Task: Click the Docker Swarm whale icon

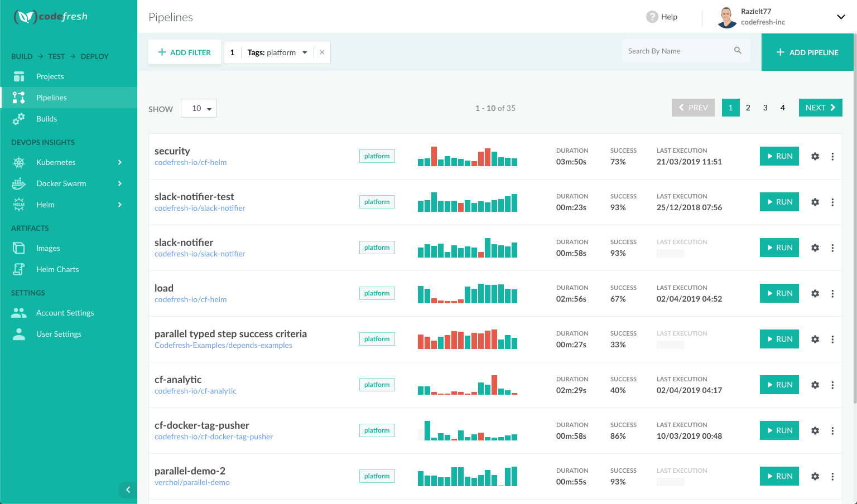Action: [x=19, y=183]
